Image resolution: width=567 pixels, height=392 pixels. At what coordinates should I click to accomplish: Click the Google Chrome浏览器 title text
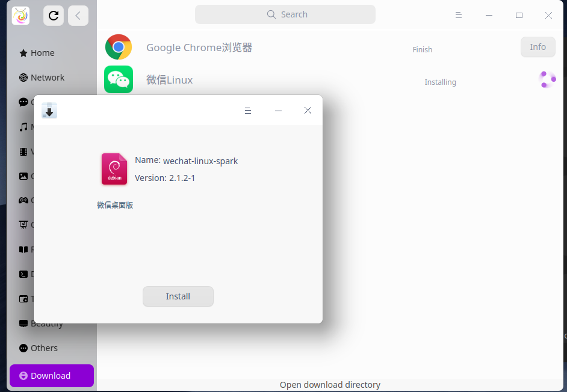pos(199,47)
